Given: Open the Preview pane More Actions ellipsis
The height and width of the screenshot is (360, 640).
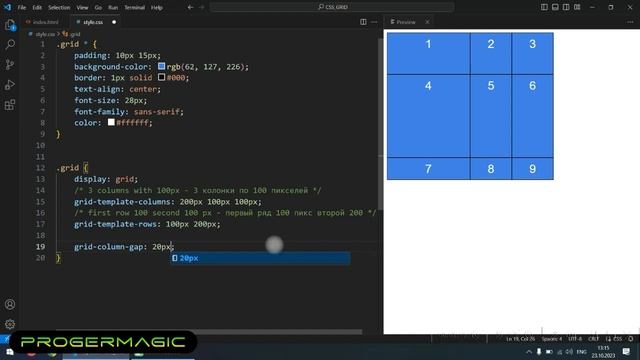Looking at the screenshot, I should (630, 22).
